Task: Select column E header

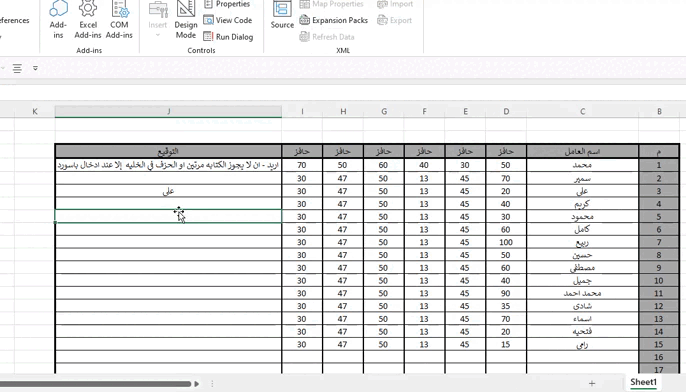Action: tap(465, 112)
